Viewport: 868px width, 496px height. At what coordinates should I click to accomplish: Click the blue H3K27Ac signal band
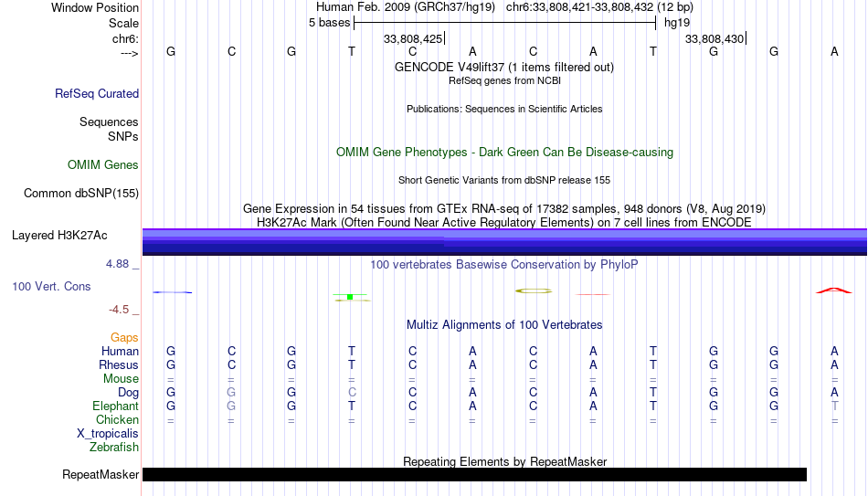click(505, 242)
